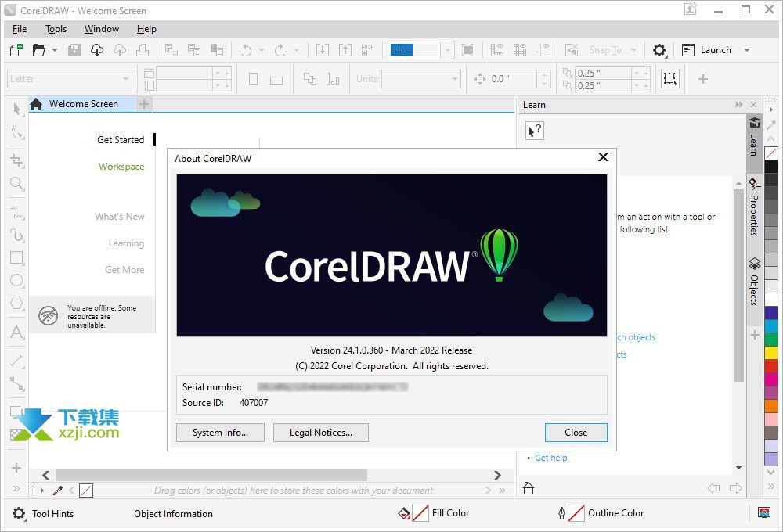Click the yellow swatch in color palette
The width and height of the screenshot is (783, 532).
[771, 352]
